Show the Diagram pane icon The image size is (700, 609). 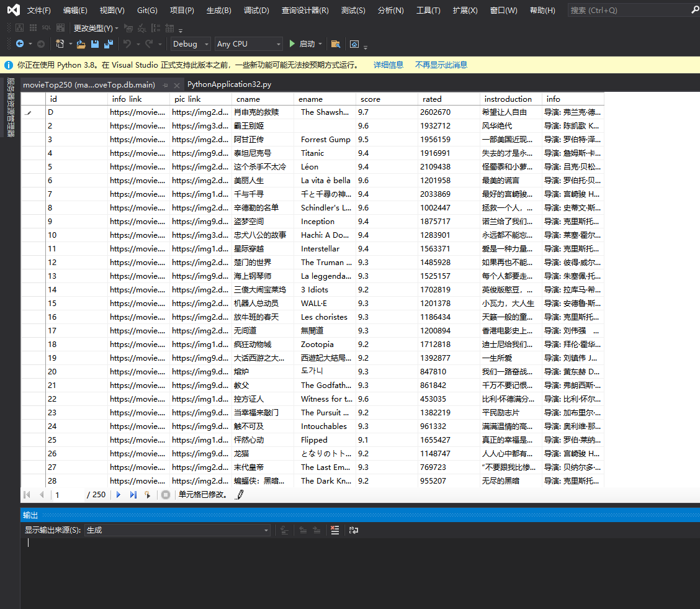pos(20,28)
